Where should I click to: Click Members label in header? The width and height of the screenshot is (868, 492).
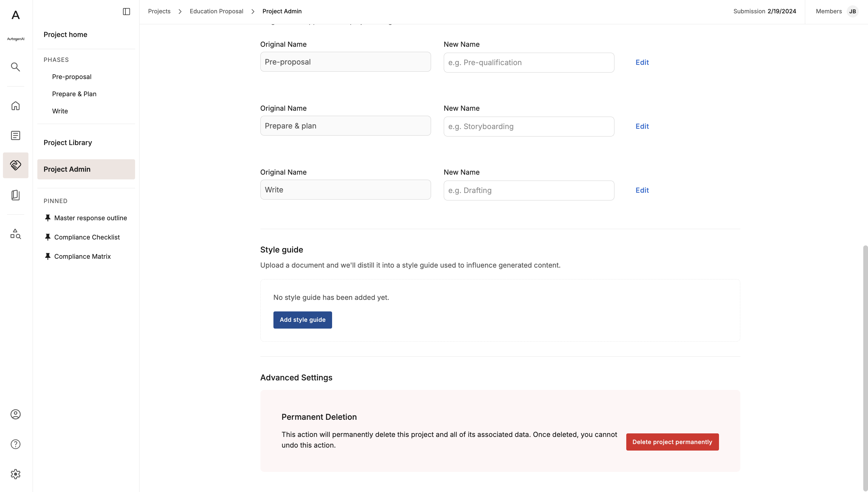click(829, 11)
